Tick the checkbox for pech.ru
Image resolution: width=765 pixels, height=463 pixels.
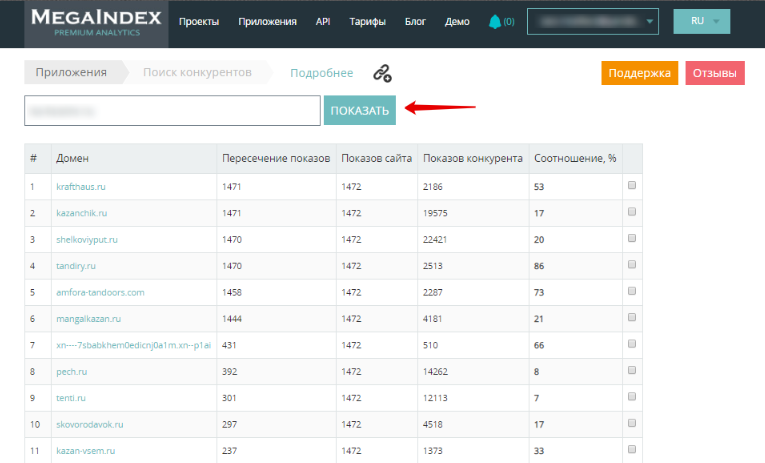click(632, 370)
